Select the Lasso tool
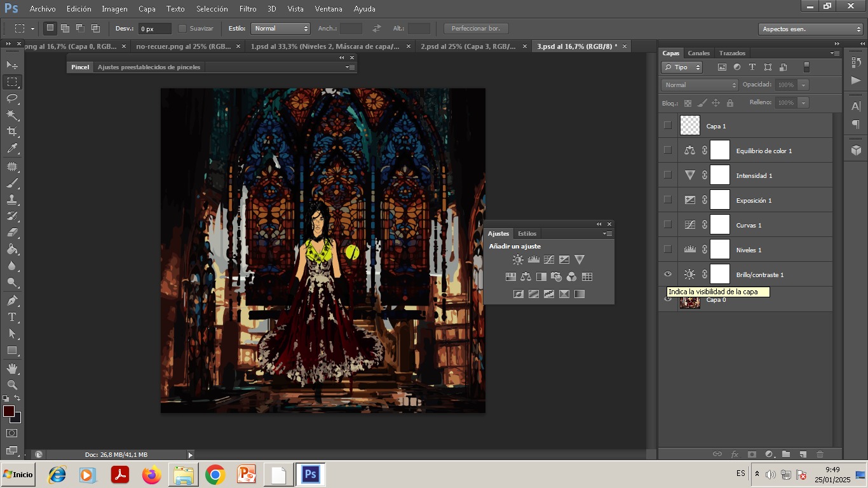868x488 pixels. click(x=12, y=98)
